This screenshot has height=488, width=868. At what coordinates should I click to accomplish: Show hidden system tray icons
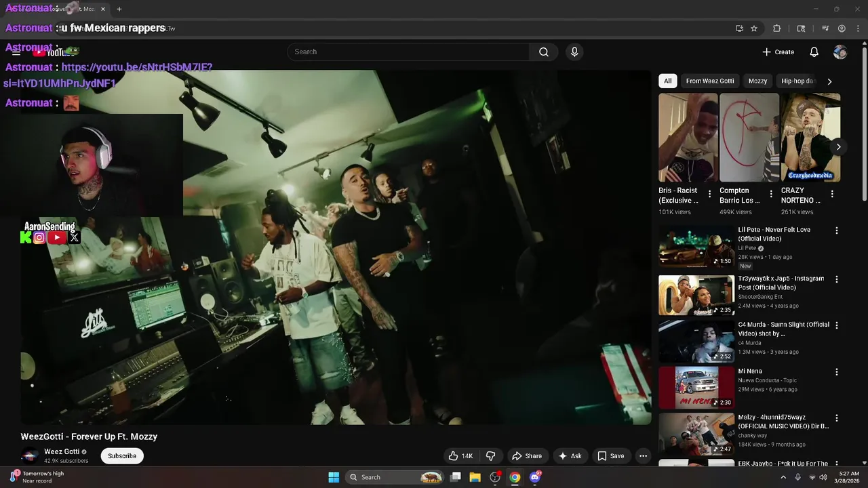(783, 477)
